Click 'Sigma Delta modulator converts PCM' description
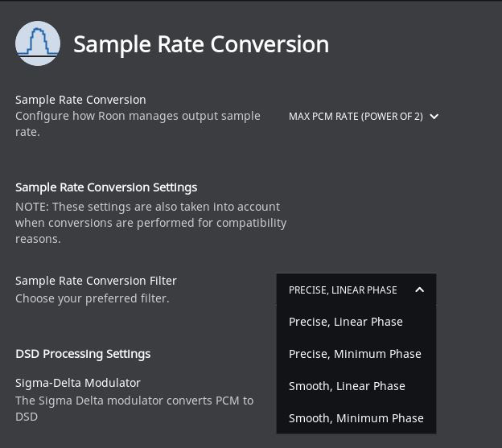 click(x=134, y=409)
